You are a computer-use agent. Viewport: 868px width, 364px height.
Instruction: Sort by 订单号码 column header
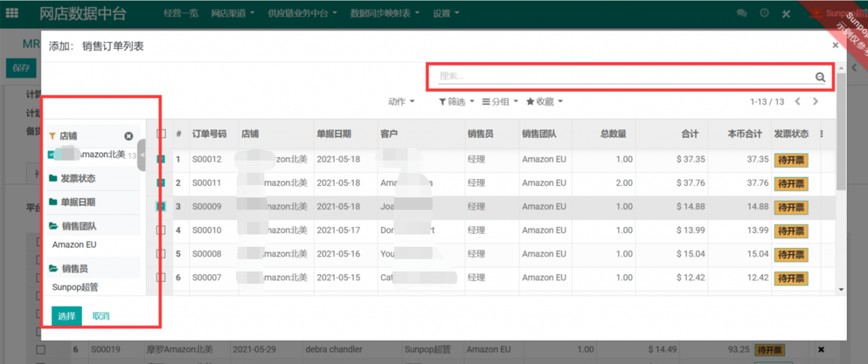pos(210,134)
